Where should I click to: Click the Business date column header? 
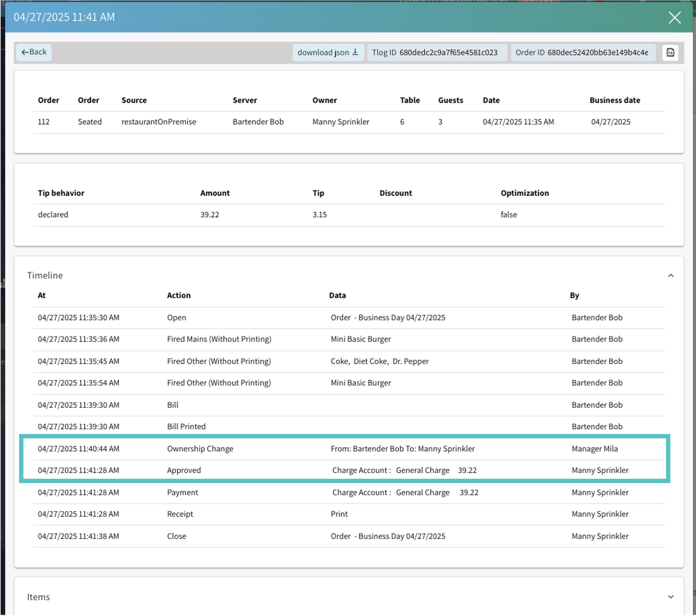pyautogui.click(x=615, y=100)
